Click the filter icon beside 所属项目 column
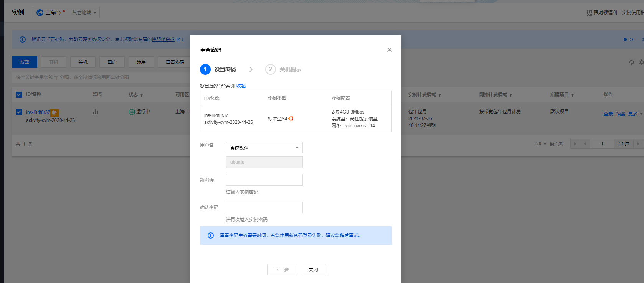 [573, 95]
